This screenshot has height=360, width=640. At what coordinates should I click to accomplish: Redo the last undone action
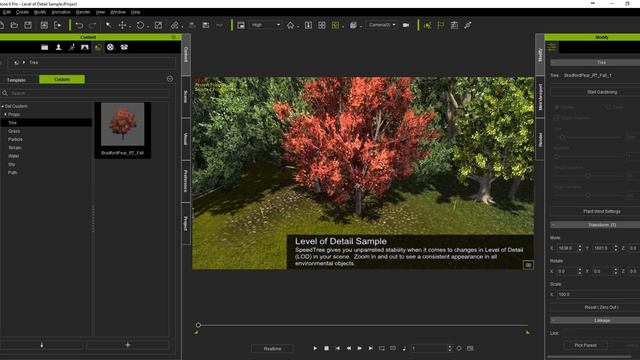[x=93, y=25]
